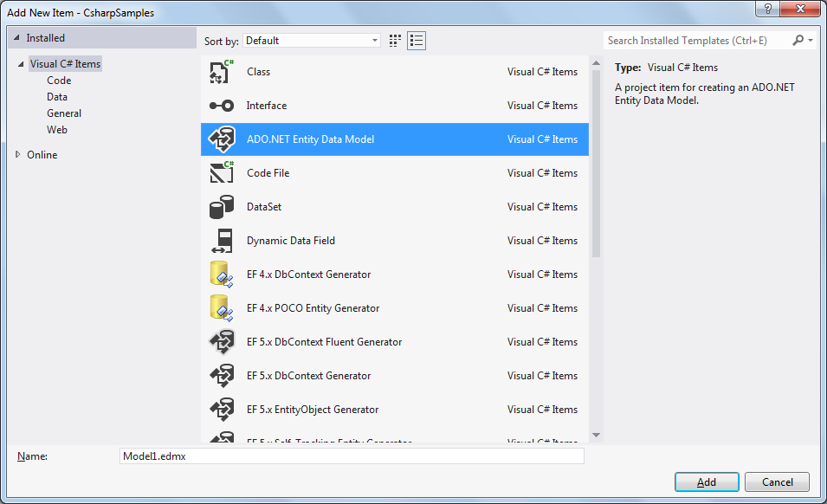
Task: Click the EF 5.x EntityObject Generator icon
Action: (x=222, y=409)
